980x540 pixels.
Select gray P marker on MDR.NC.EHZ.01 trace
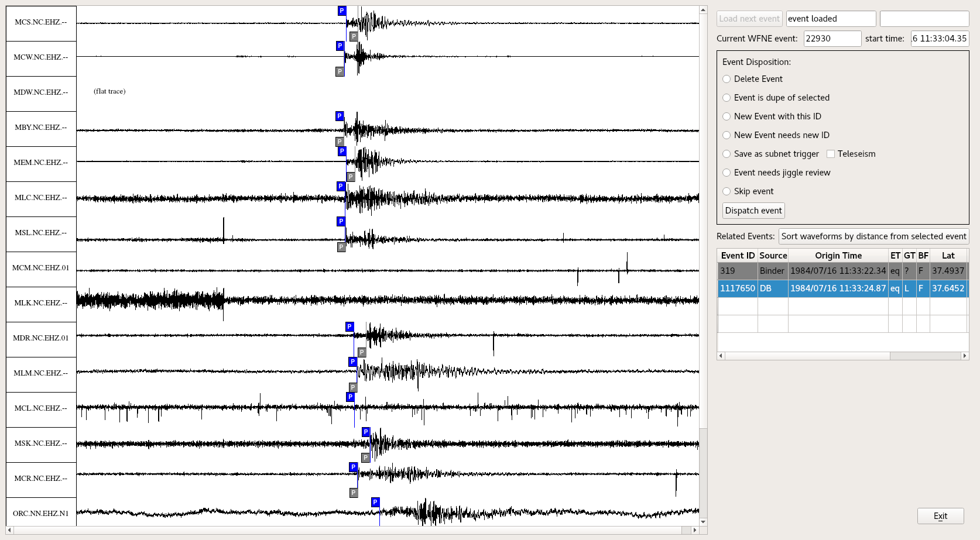[362, 352]
